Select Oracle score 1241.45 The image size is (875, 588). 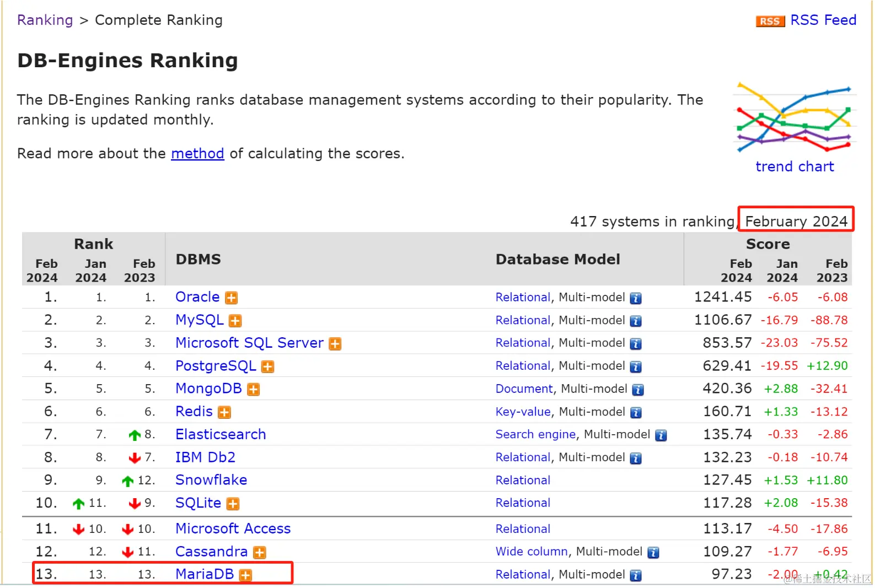[x=723, y=297]
